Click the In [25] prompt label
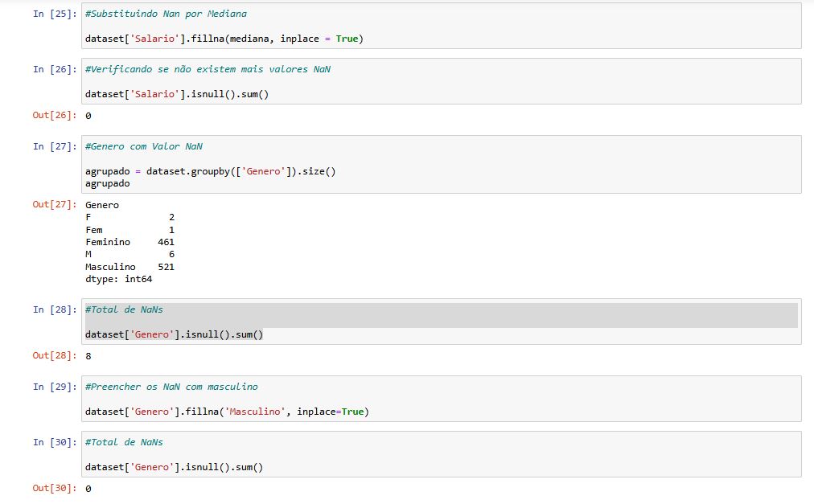814x504 pixels. point(55,14)
